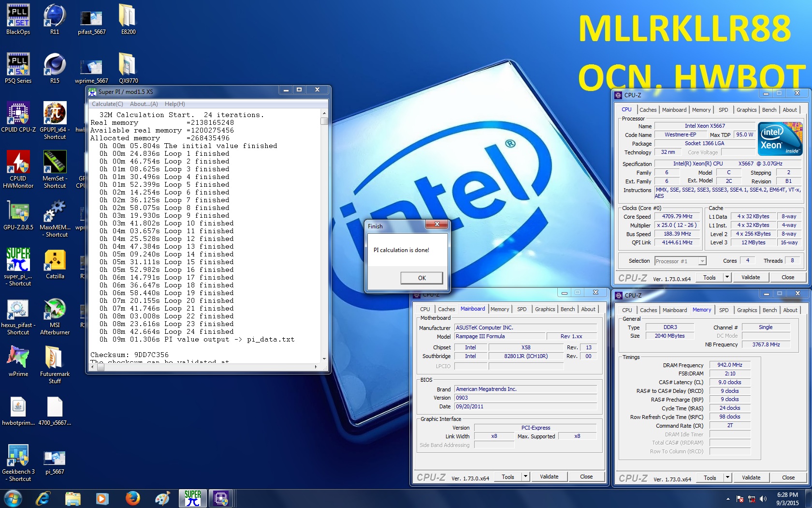Launch hexus_pifast shortcut
Screen dimensions: 812x508
pos(18,316)
